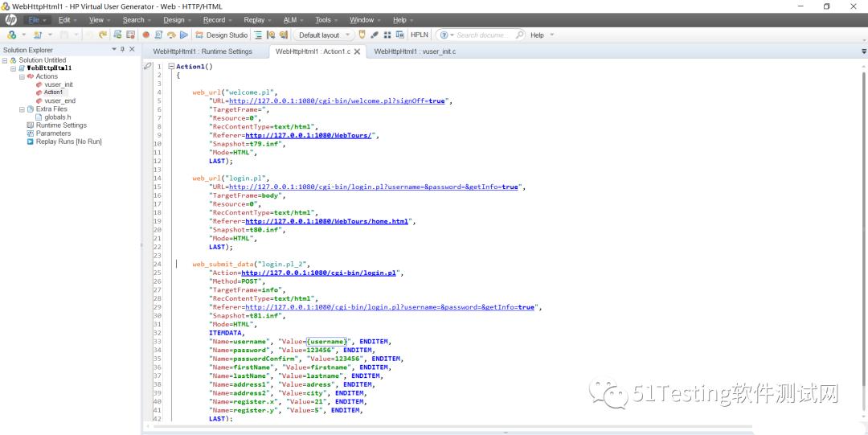Image resolution: width=868 pixels, height=435 pixels.
Task: Collapse the Actions tree node
Action: tap(23, 76)
